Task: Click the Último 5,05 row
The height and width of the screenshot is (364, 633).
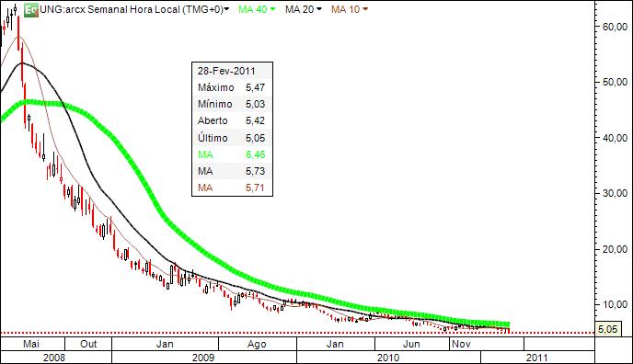Action: click(x=232, y=138)
